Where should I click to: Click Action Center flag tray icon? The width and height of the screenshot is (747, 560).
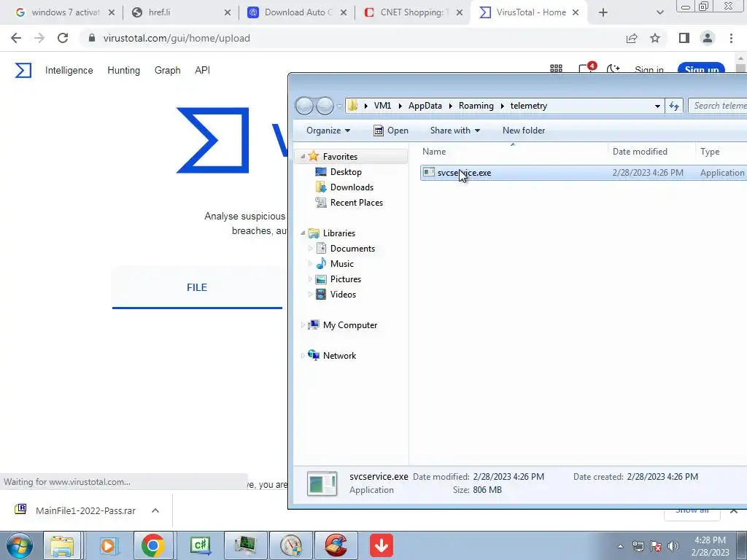click(656, 546)
